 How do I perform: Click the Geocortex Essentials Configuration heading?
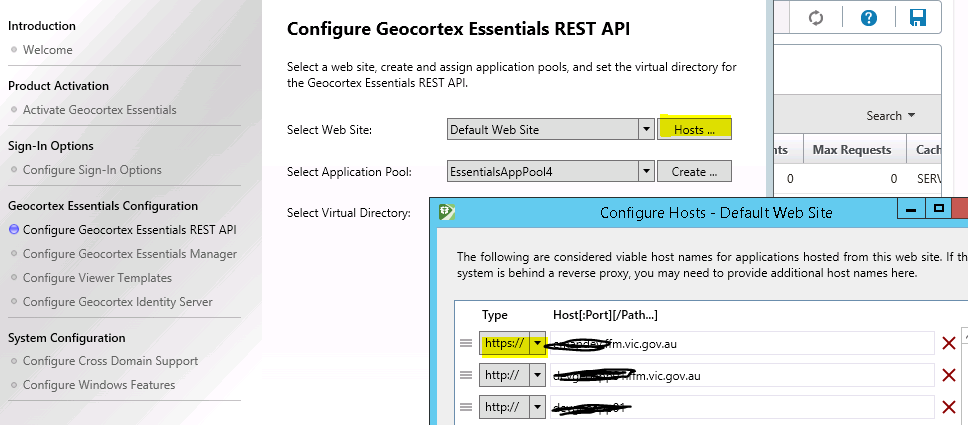pos(103,206)
